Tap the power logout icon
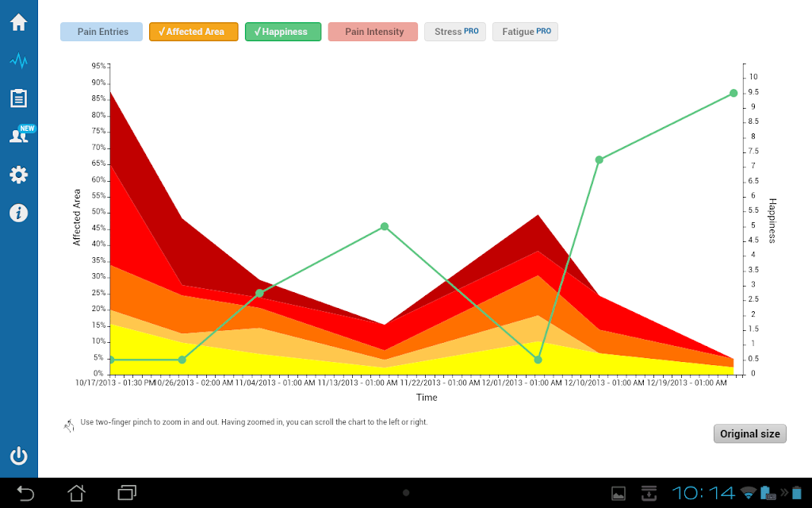 tap(19, 456)
